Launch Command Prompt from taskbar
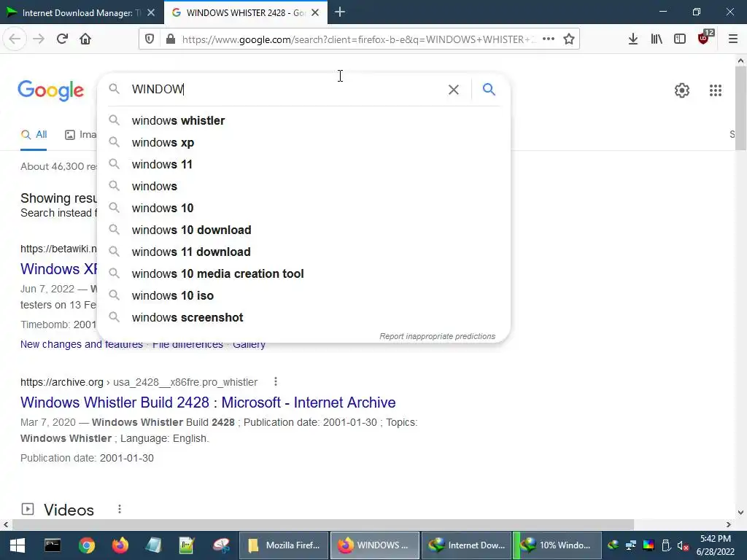The width and height of the screenshot is (747, 560). point(53,545)
